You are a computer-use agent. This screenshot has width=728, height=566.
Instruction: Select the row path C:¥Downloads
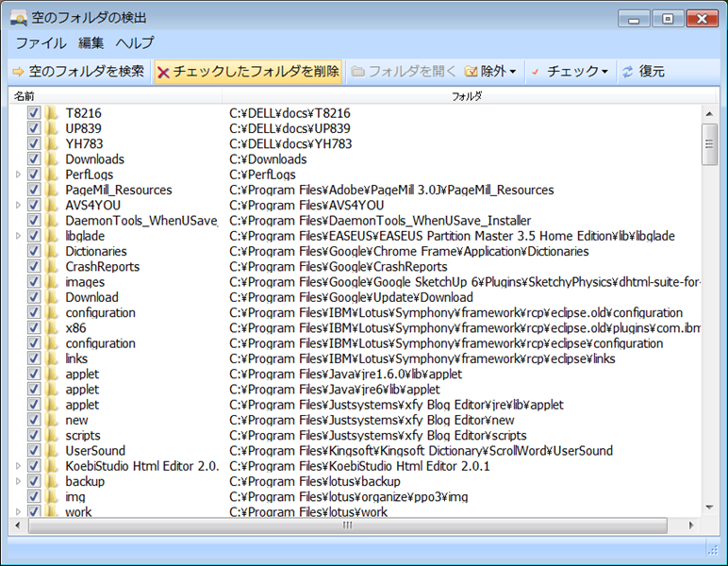(268, 159)
